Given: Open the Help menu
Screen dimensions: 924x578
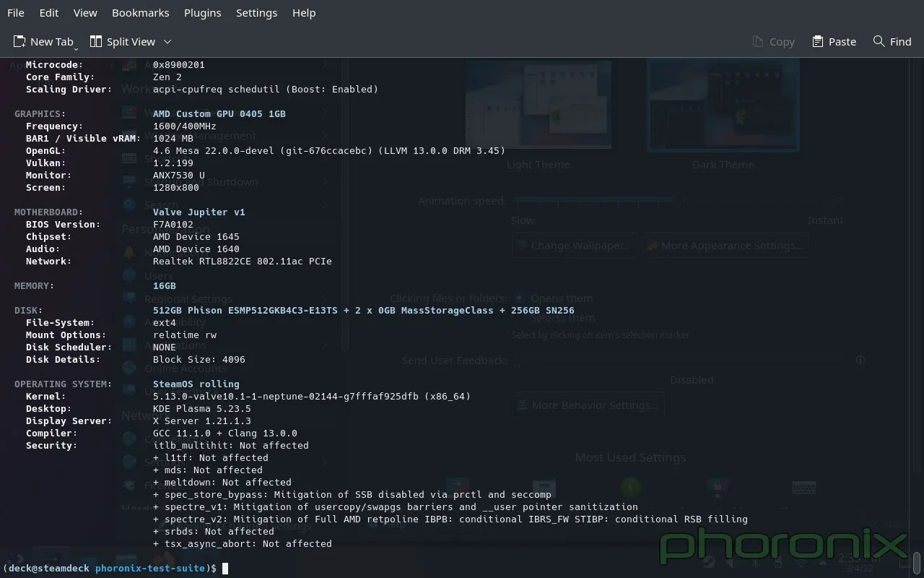Looking at the screenshot, I should [304, 13].
